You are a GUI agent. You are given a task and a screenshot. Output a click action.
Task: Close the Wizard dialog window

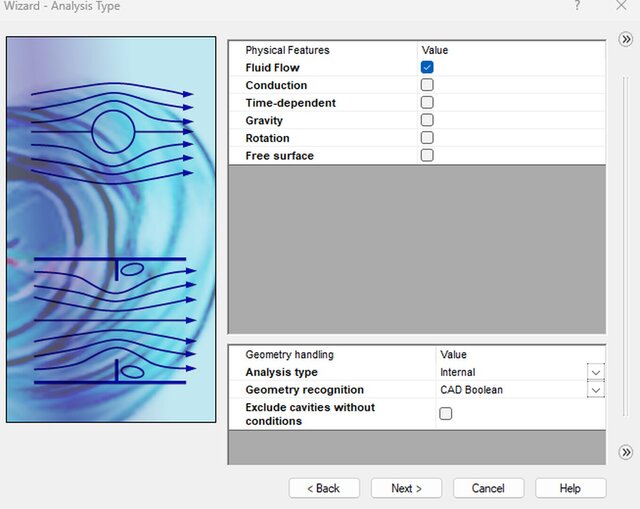621,6
